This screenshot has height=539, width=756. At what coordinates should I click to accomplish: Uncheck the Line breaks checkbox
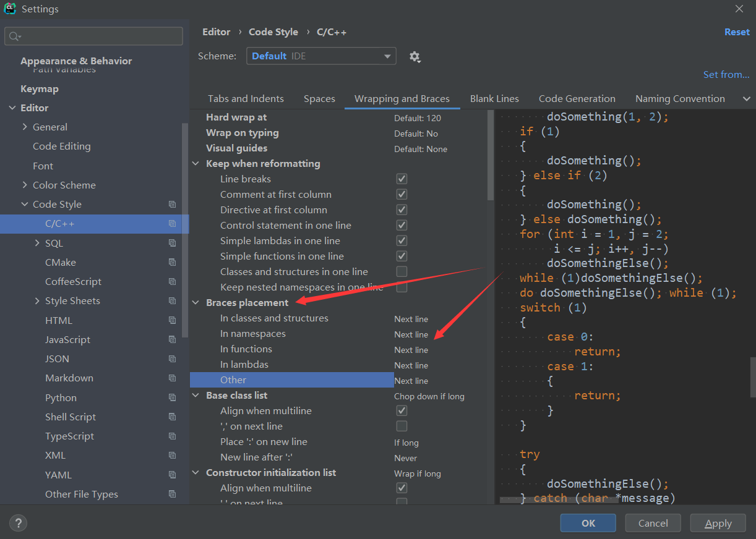(402, 179)
